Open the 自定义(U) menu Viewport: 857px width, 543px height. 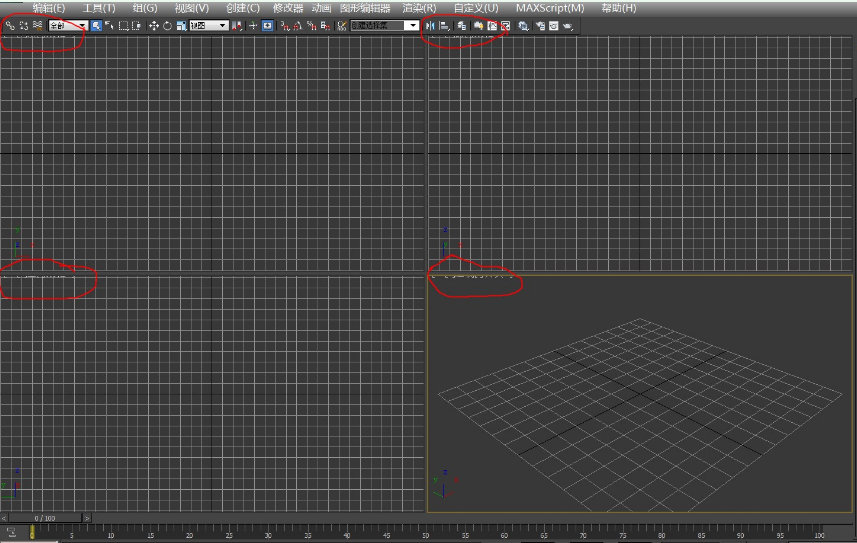[x=476, y=8]
